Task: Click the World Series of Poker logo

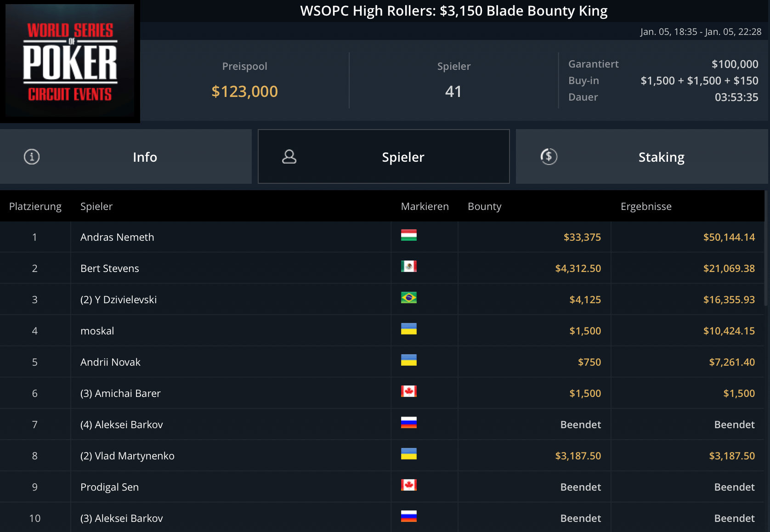Action: click(x=70, y=62)
